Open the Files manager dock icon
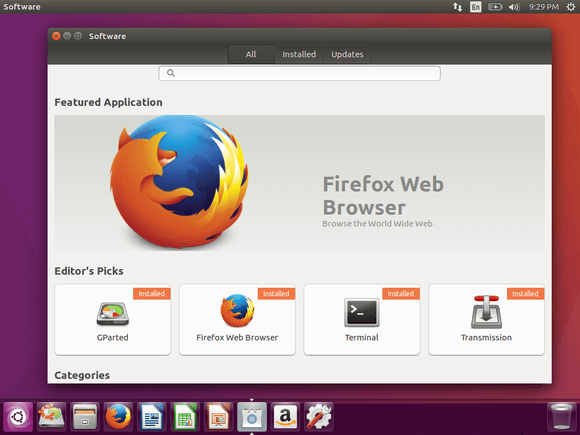 tap(85, 417)
